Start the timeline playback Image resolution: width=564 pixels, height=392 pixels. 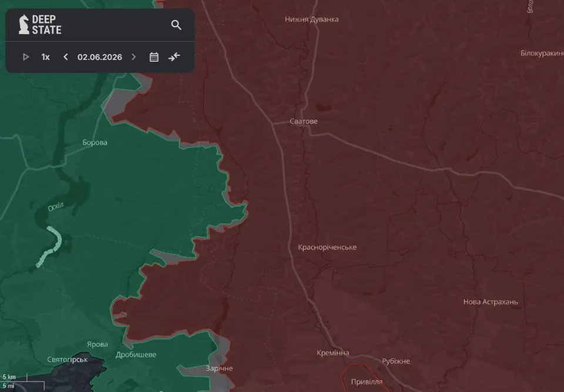(26, 57)
